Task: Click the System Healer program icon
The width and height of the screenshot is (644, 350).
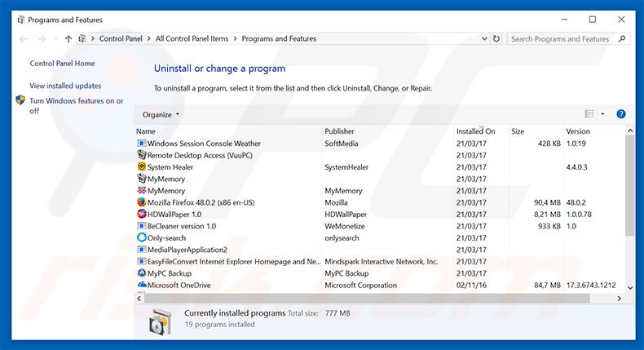Action: (141, 166)
